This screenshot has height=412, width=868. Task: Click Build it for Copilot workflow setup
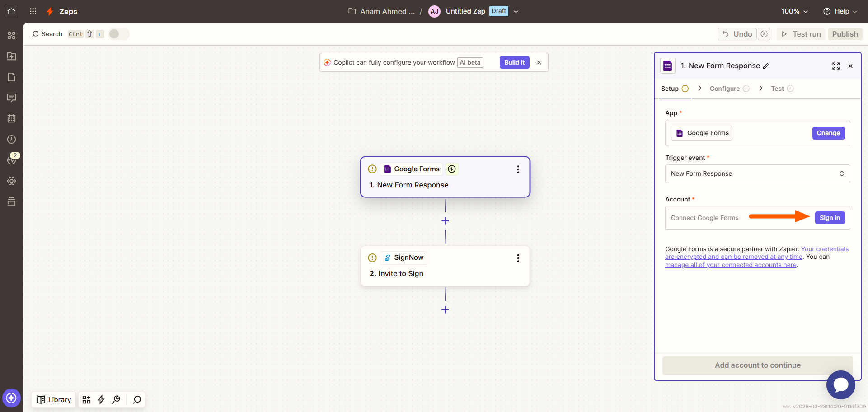click(514, 62)
